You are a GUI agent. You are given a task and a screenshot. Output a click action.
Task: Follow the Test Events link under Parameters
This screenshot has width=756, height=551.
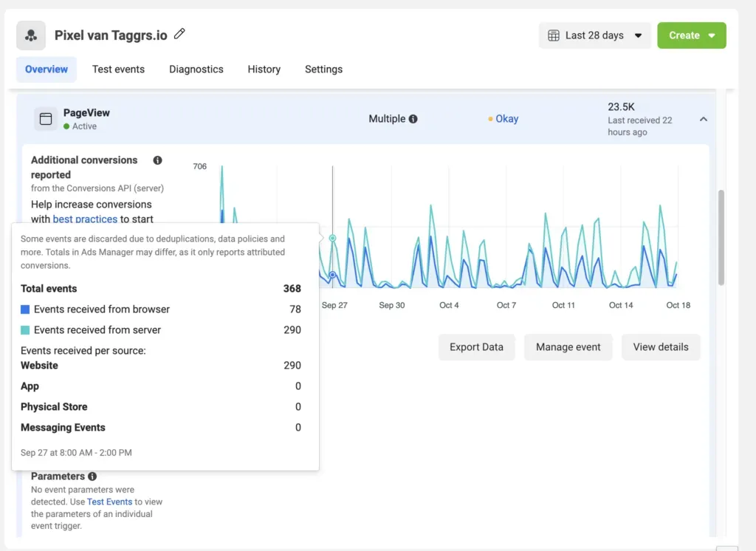[x=109, y=502]
